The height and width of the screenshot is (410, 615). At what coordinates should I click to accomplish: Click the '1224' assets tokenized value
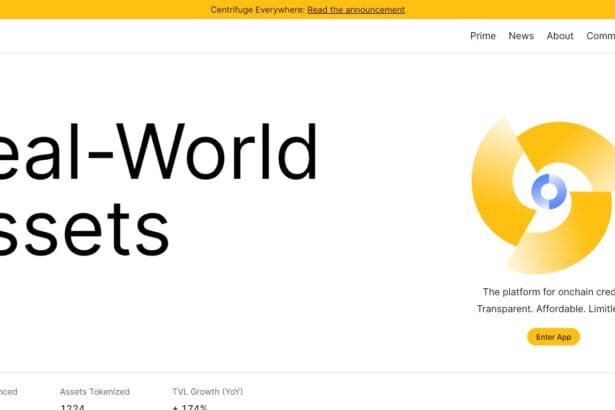pos(73,407)
